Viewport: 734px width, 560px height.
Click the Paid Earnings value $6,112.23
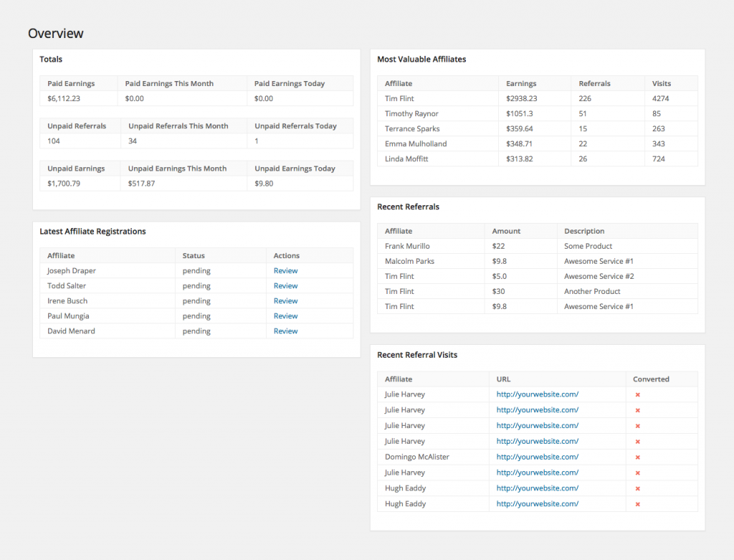tap(64, 99)
